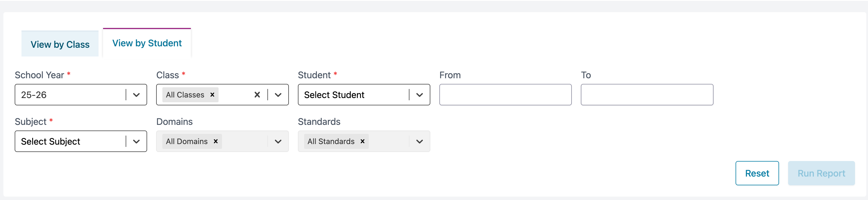Remove the All Domains chip
The height and width of the screenshot is (200, 868).
pyautogui.click(x=216, y=141)
